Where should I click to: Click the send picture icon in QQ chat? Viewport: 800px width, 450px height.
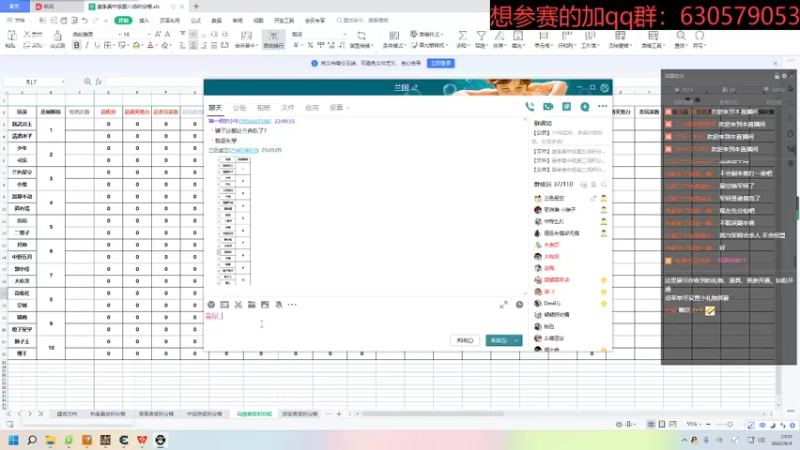point(265,305)
